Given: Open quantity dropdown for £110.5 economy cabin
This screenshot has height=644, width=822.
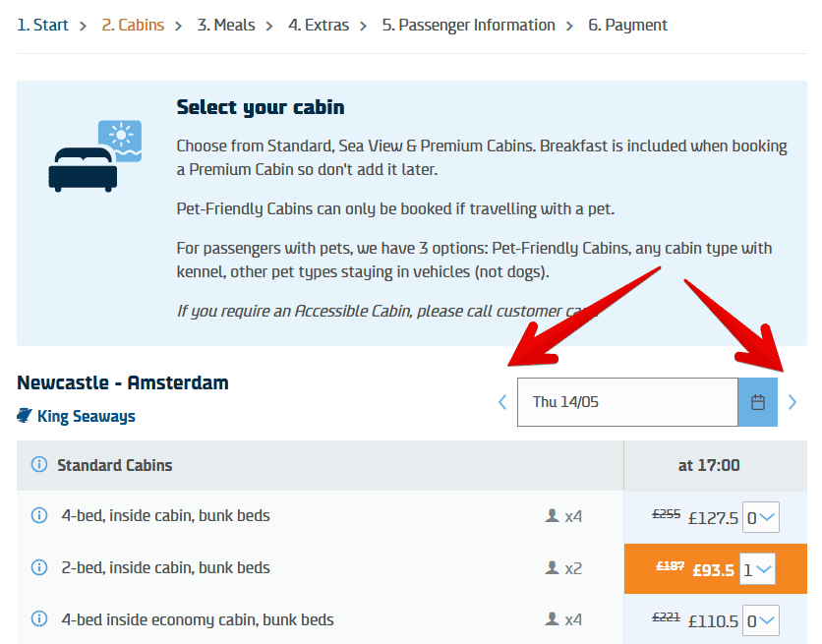Looking at the screenshot, I should pos(760,620).
